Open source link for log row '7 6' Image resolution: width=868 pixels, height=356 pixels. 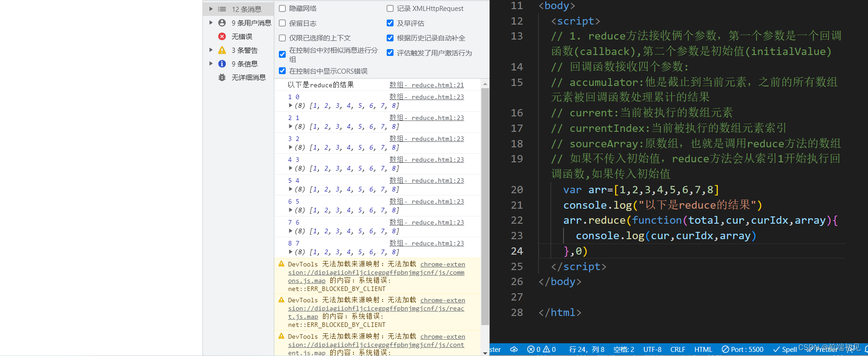coord(427,222)
